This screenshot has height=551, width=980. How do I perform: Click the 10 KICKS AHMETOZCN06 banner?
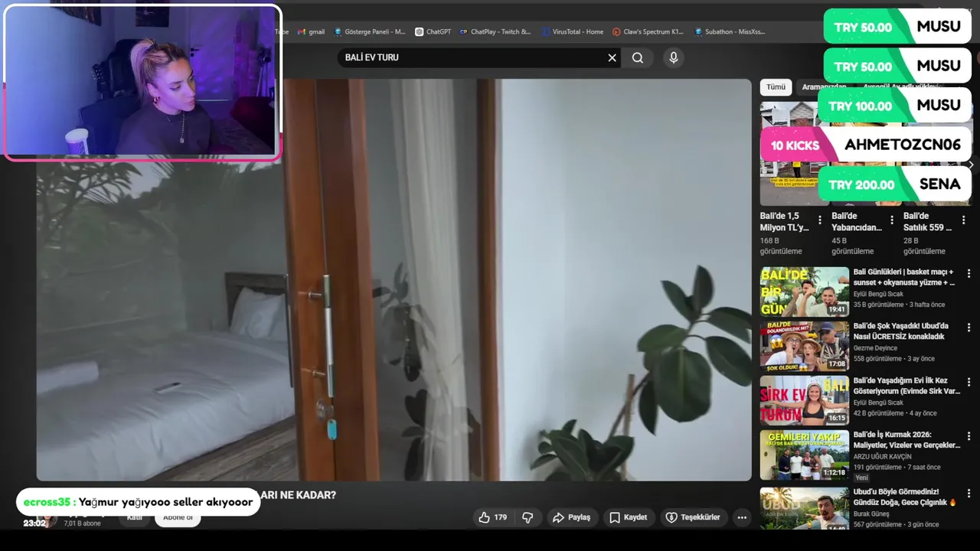coord(865,145)
